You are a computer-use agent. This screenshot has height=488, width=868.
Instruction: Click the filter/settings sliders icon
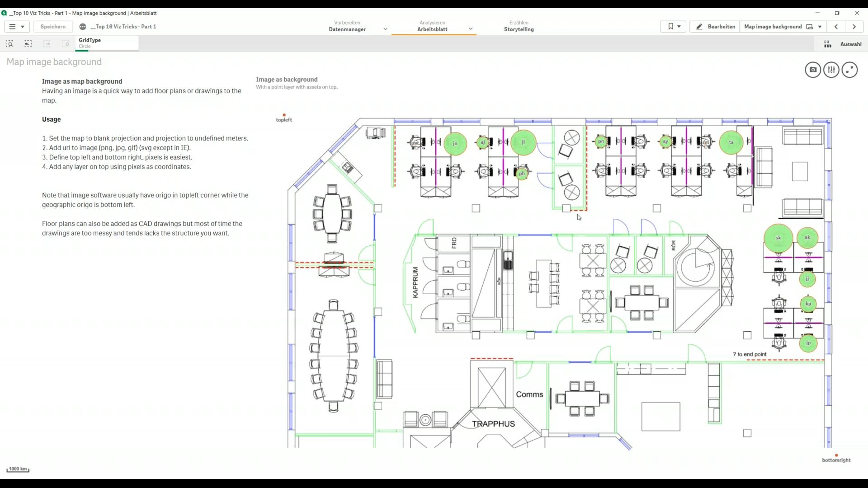coord(831,70)
